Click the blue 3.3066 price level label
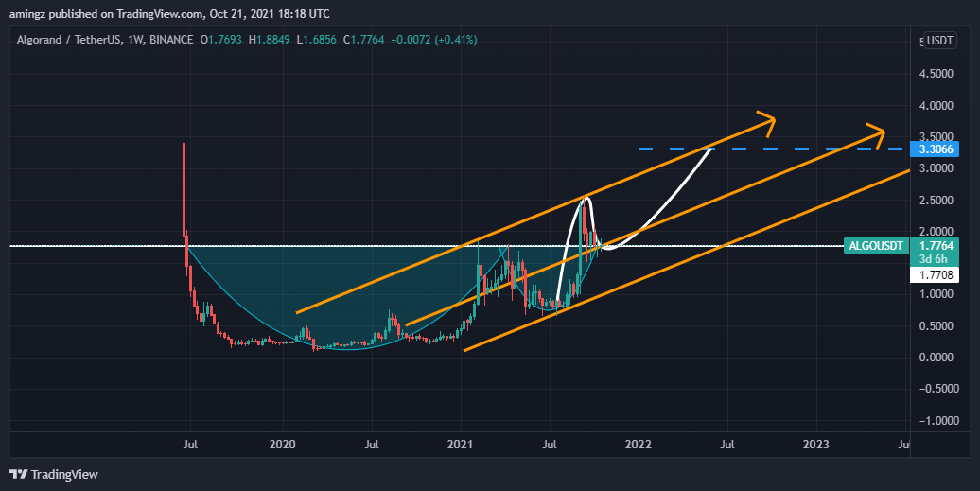The height and width of the screenshot is (491, 980). [x=935, y=149]
